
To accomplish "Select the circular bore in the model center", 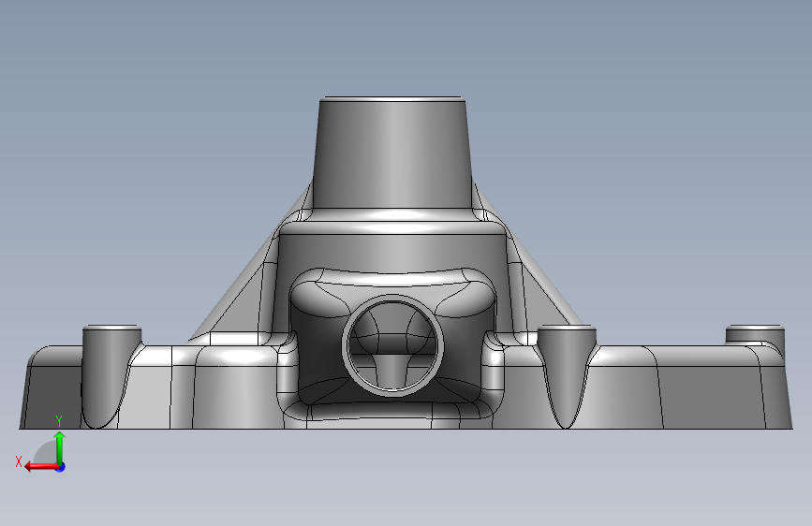I will [392, 346].
